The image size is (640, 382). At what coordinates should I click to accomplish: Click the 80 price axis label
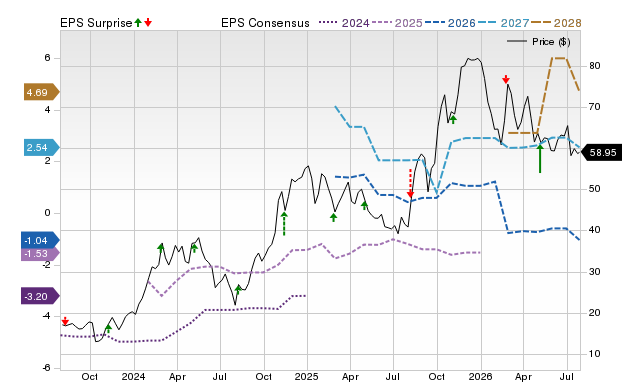pos(595,66)
